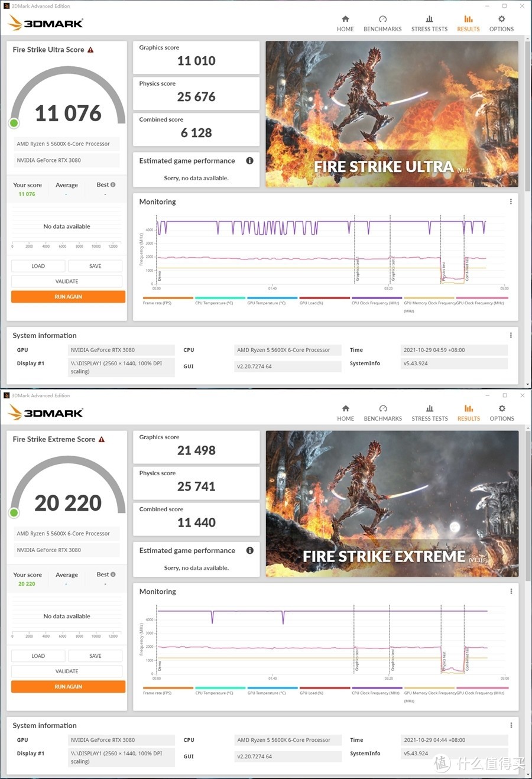Open System information menu in Extreme window
This screenshot has width=532, height=779.
(x=511, y=725)
